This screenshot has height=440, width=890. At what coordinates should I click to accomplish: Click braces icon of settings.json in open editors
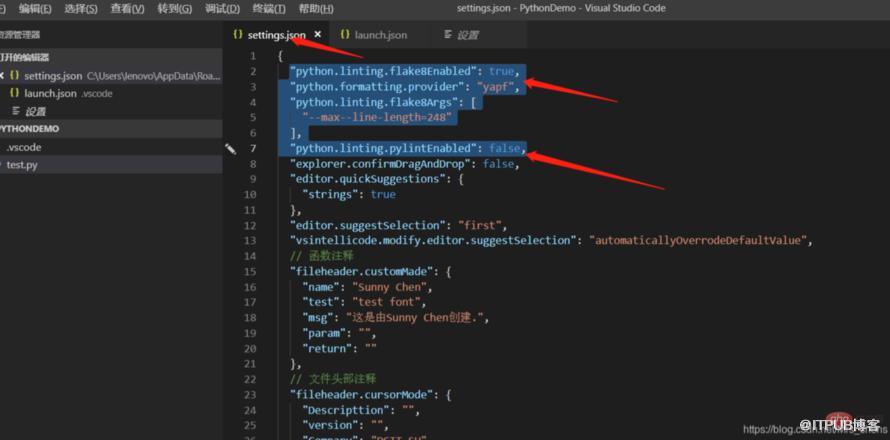(x=15, y=76)
